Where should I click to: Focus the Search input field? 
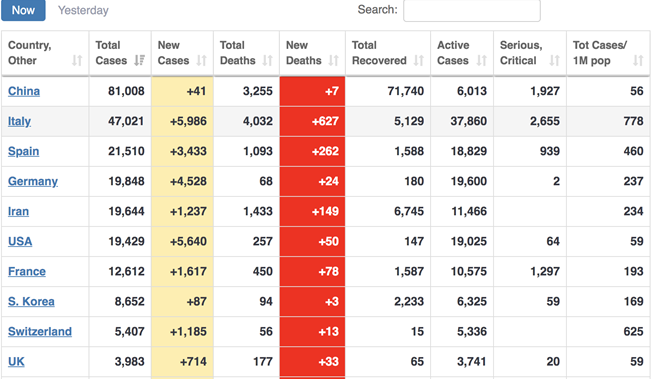472,10
